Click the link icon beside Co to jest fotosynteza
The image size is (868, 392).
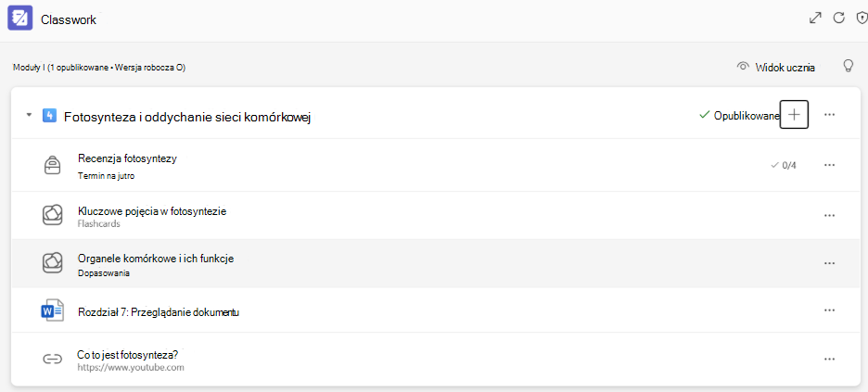click(52, 359)
